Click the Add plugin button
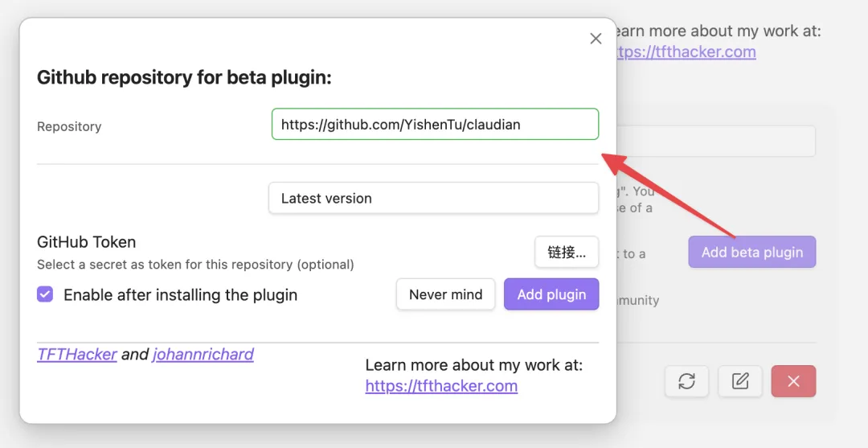Viewport: 868px width, 448px height. [551, 294]
